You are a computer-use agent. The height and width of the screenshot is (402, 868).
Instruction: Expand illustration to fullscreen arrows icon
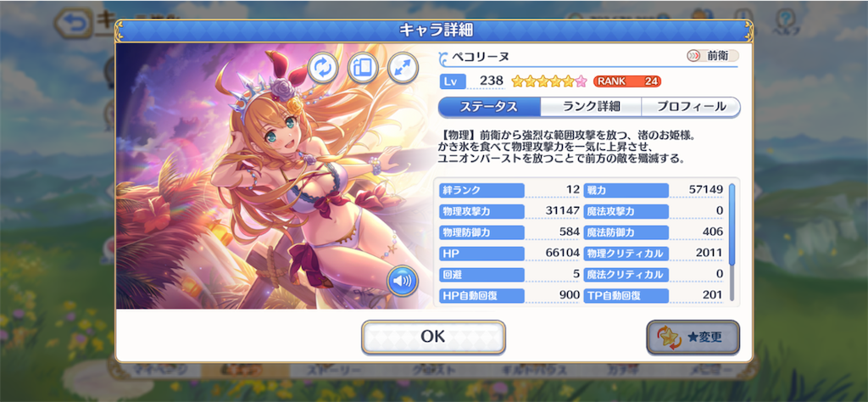(x=403, y=68)
